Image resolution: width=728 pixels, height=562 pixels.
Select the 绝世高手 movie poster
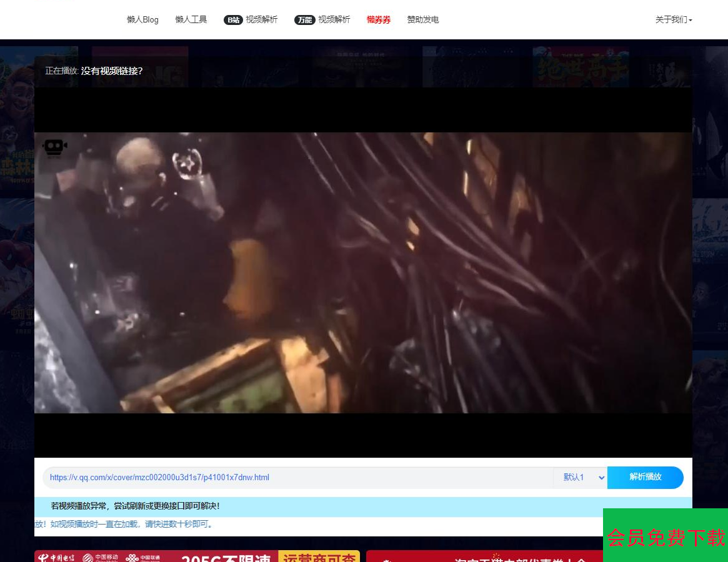click(x=581, y=66)
